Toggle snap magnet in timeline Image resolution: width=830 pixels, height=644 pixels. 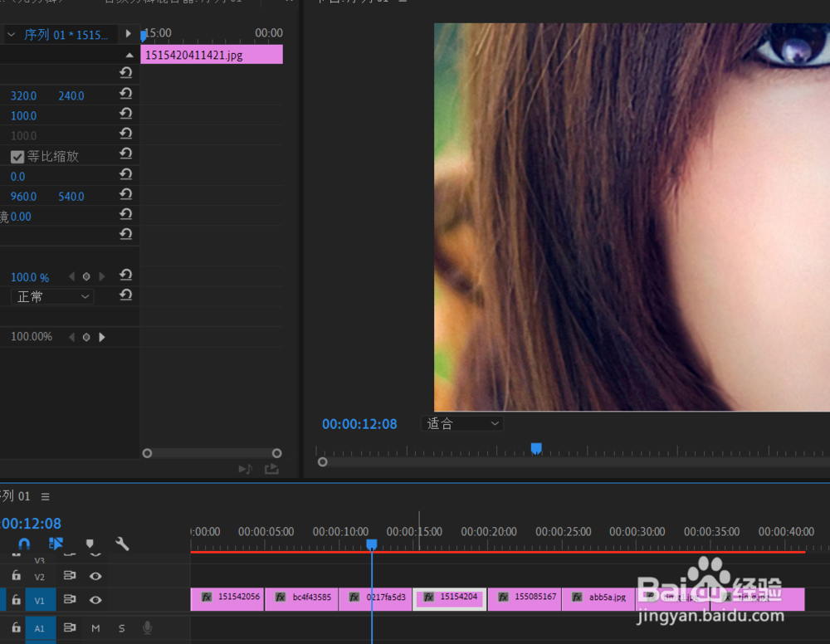pyautogui.click(x=24, y=544)
